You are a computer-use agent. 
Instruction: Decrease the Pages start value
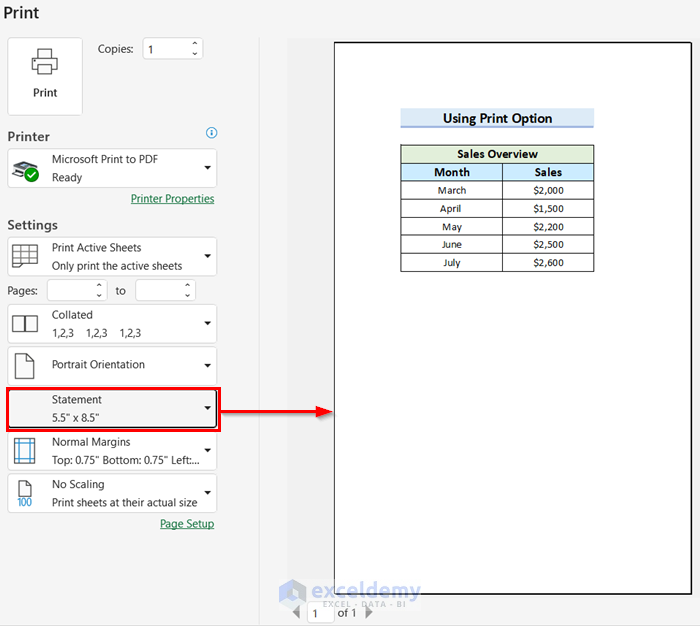pos(99,296)
